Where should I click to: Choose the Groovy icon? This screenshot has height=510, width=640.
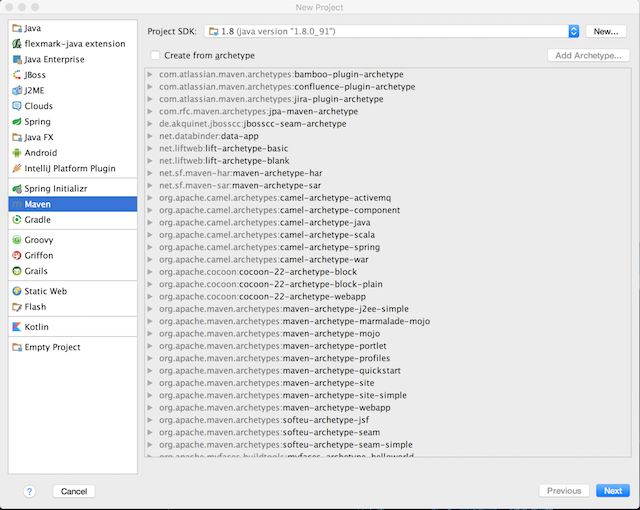point(17,240)
